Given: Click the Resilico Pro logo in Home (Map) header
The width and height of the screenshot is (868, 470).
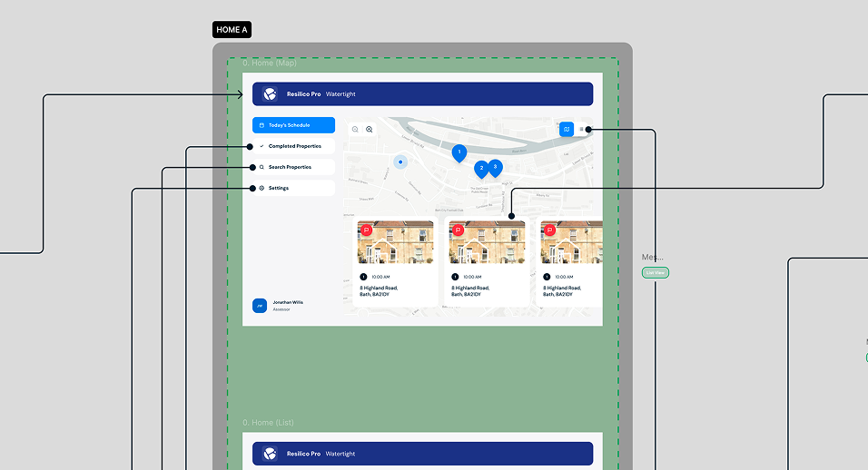Looking at the screenshot, I should (x=271, y=94).
